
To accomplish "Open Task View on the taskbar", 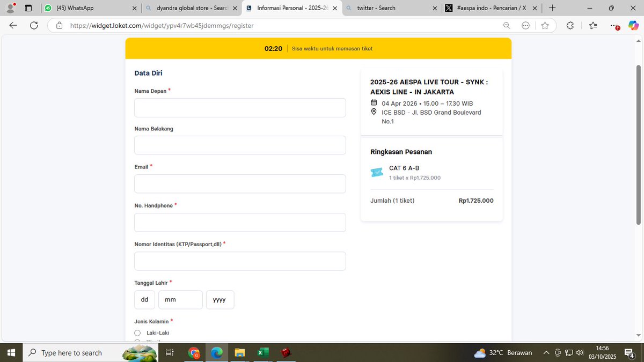I will point(169,352).
